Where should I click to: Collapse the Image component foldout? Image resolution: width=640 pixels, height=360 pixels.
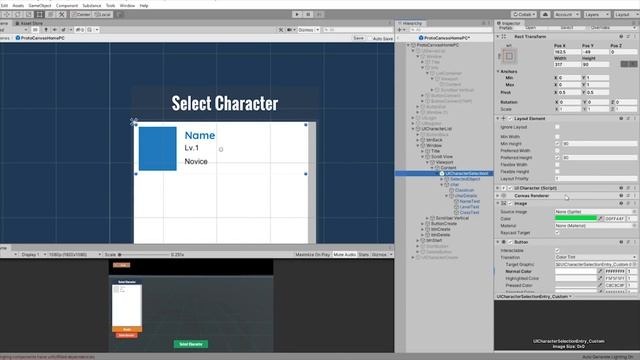click(498, 203)
